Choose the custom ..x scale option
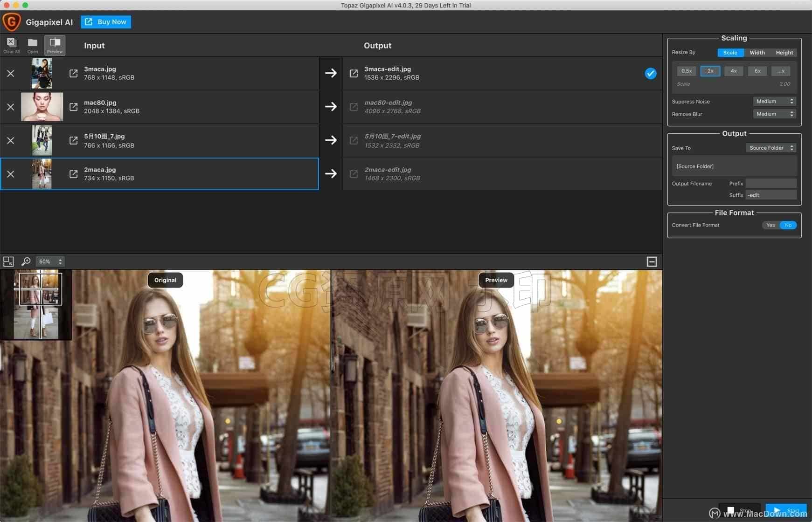The height and width of the screenshot is (522, 812). coord(781,71)
